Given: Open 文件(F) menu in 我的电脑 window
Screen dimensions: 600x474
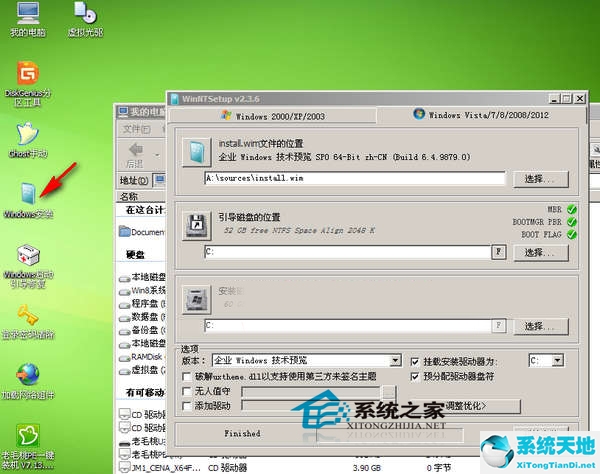Looking at the screenshot, I should click(136, 129).
